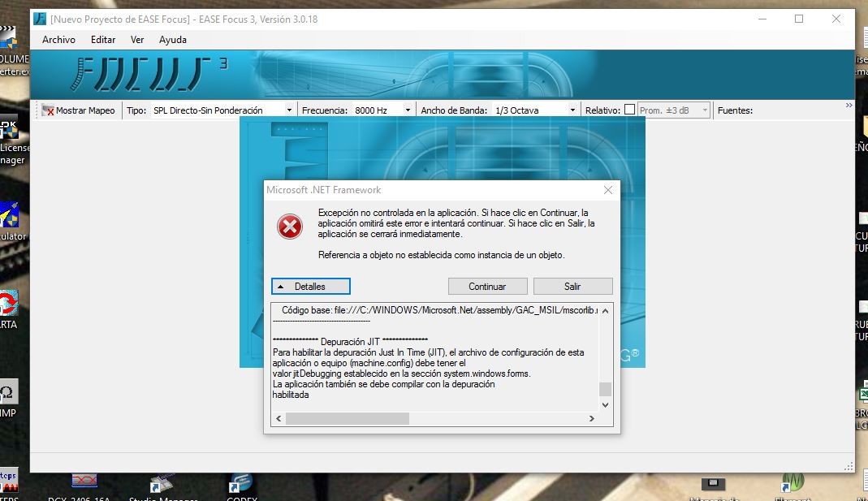868x501 pixels.
Task: Click details horizontal scrollbar right arrow
Action: pos(591,418)
